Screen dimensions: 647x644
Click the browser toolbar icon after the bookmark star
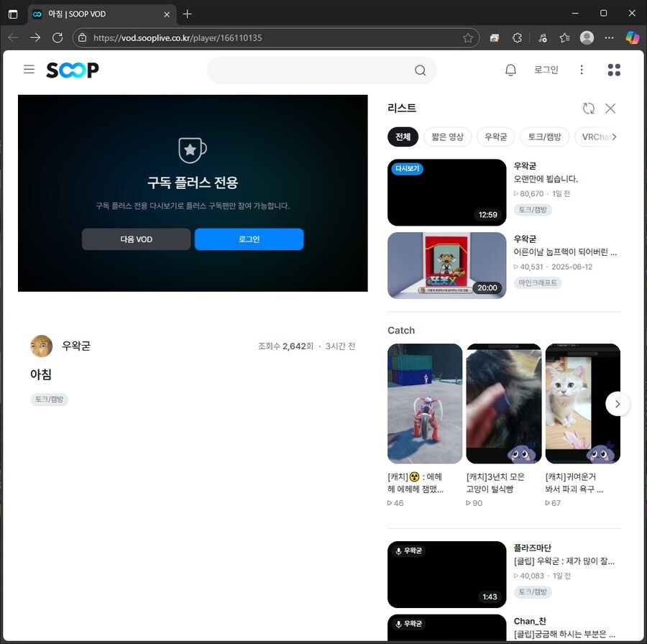495,38
